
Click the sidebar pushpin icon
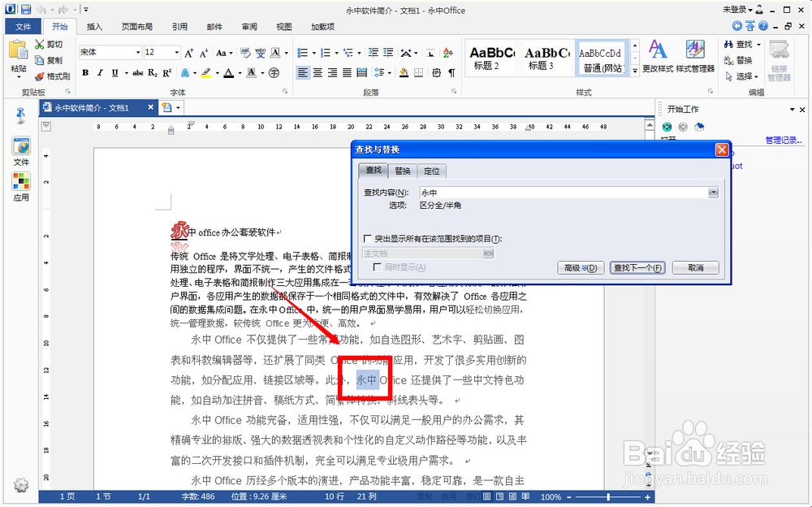[x=21, y=115]
